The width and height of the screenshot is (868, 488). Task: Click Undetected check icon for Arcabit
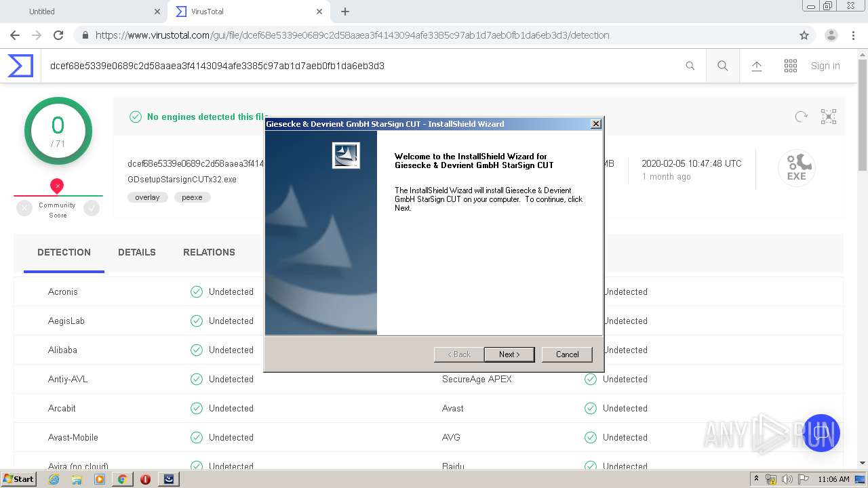point(197,408)
